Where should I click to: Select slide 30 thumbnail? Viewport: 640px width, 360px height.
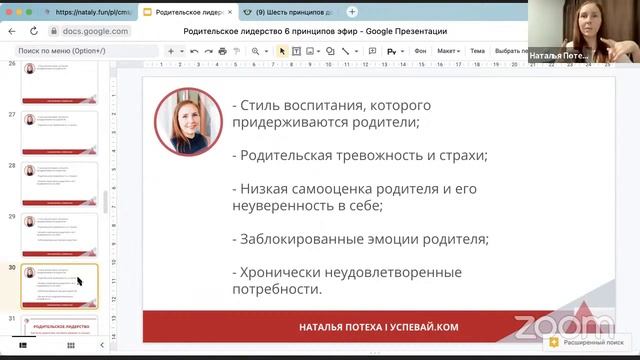coord(60,286)
